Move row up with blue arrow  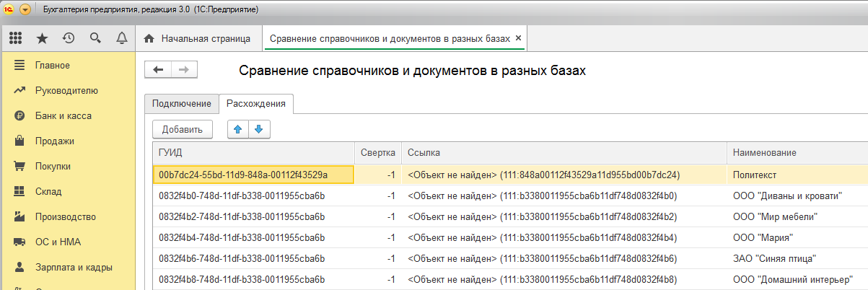point(238,129)
